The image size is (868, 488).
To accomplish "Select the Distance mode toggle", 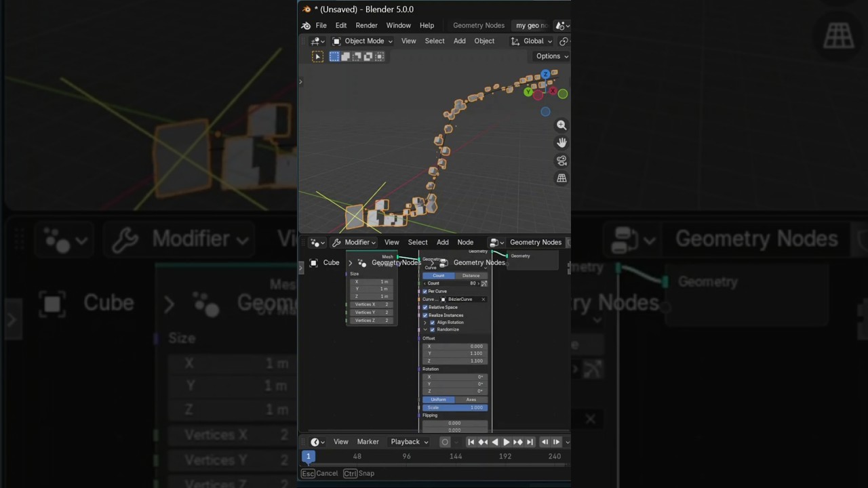I will pos(471,276).
